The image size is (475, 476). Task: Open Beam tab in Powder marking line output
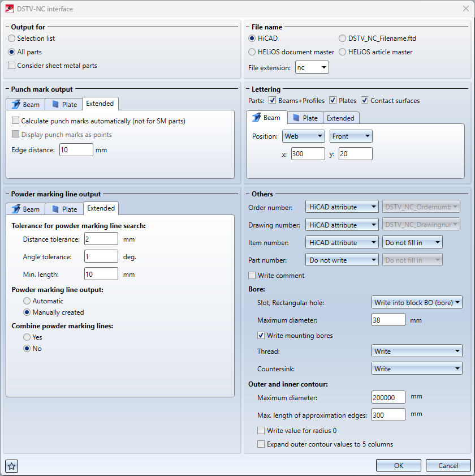pyautogui.click(x=25, y=209)
